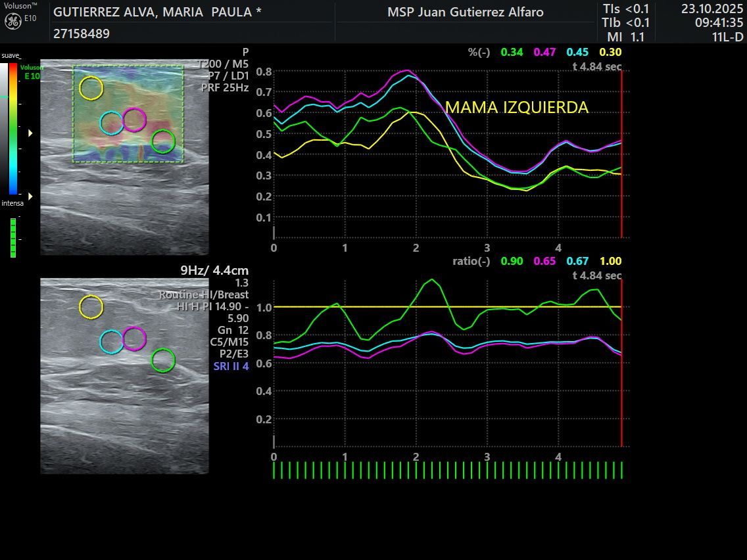
Task: Click green ratio value 0.90
Action: pos(512,261)
